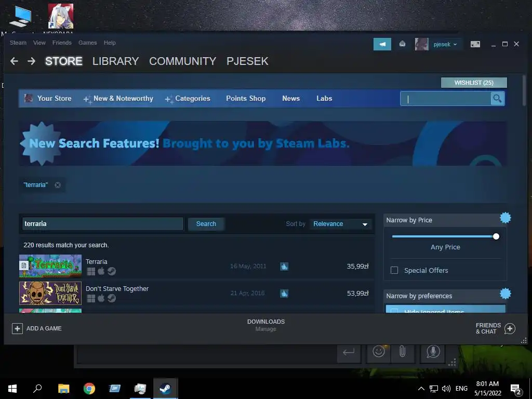Go back with the left arrow
The image size is (532, 399).
(x=14, y=61)
